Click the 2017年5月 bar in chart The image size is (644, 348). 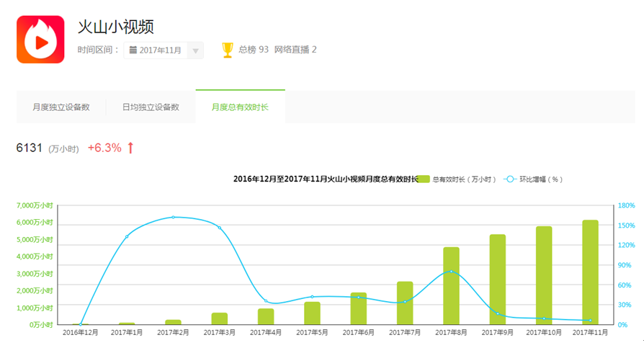pyautogui.click(x=312, y=313)
